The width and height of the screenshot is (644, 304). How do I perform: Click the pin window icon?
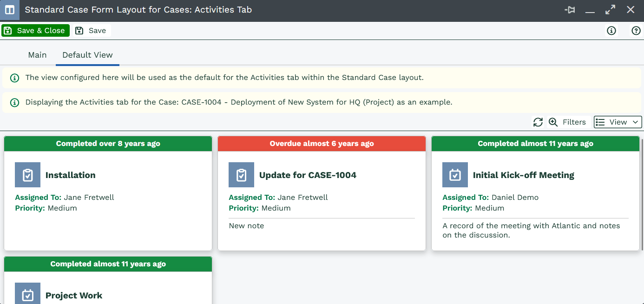[570, 10]
